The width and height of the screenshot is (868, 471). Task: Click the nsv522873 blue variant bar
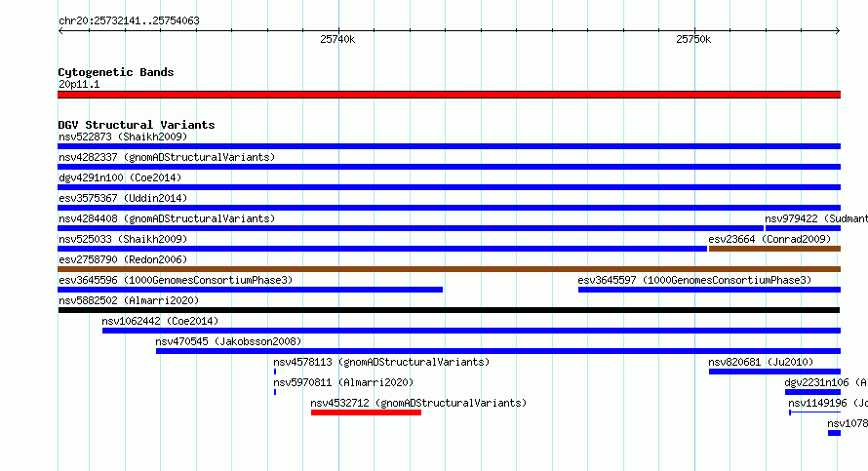pos(449,146)
